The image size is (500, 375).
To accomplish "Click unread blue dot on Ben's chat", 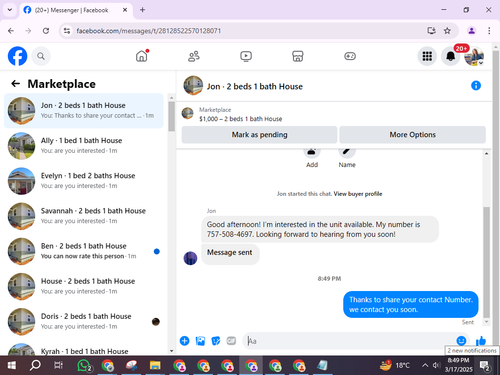I will tap(156, 251).
